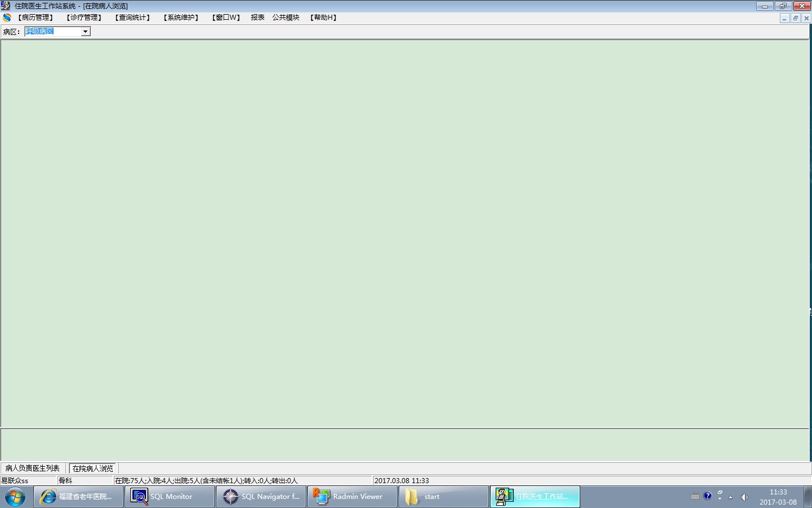Click the MDI child system icon in menu bar
This screenshot has width=812, height=508.
[7, 17]
